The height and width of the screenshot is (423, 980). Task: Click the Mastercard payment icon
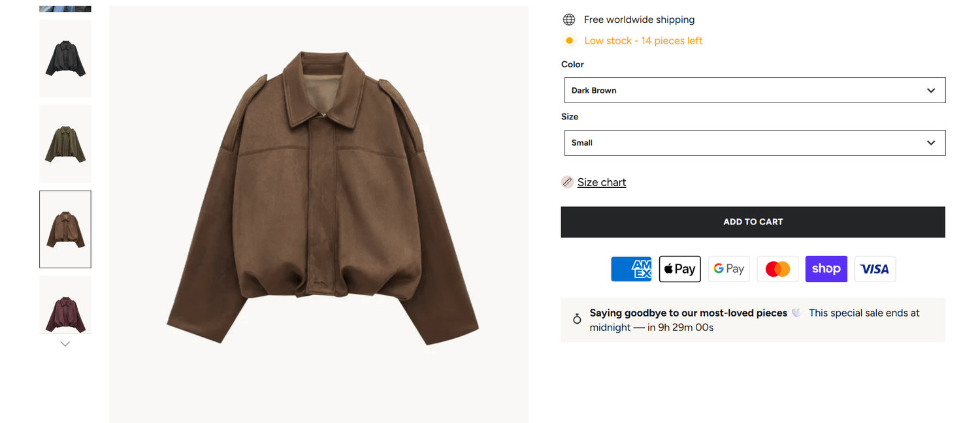point(777,269)
